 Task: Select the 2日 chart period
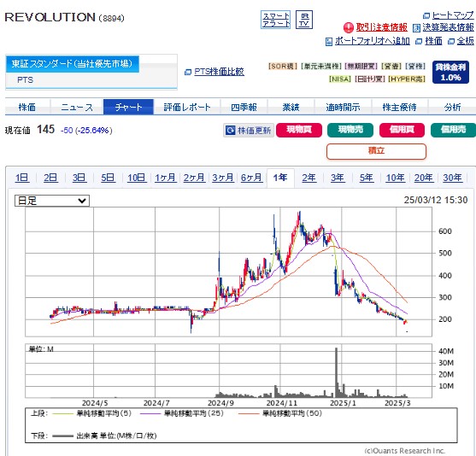[x=50, y=178]
